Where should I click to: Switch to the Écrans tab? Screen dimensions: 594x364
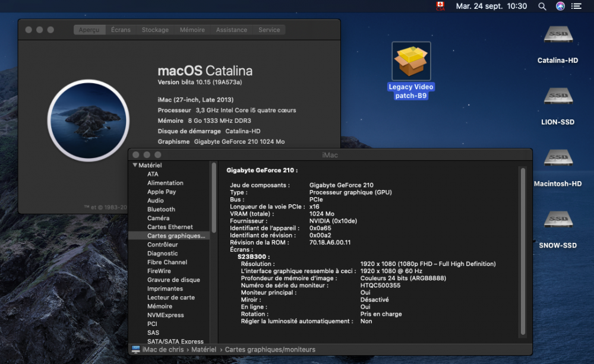pyautogui.click(x=121, y=30)
